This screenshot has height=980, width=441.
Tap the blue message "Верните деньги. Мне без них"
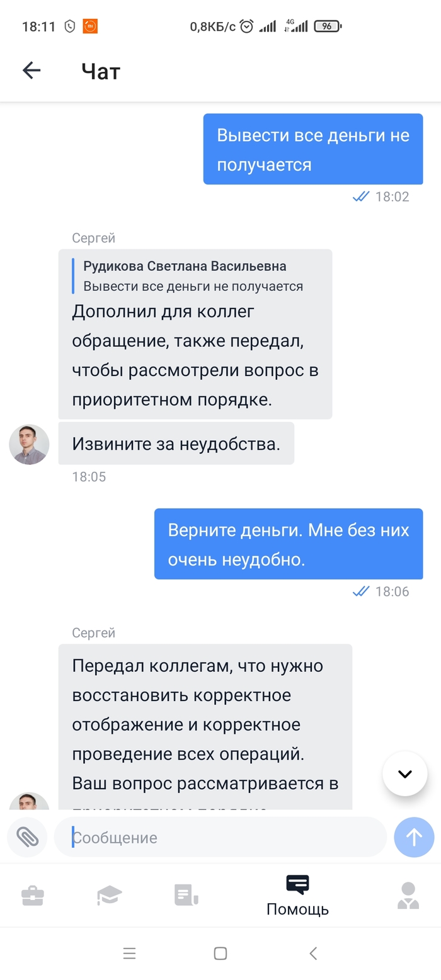click(289, 544)
